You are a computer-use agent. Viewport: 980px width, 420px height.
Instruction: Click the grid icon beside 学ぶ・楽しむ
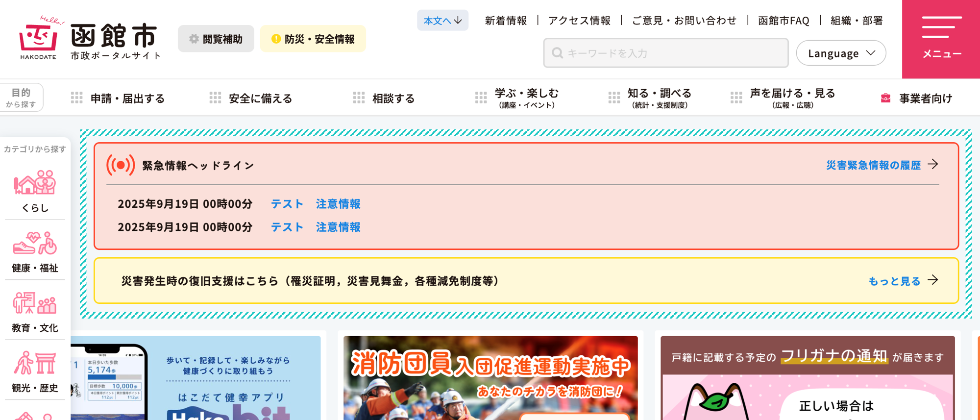(x=481, y=98)
